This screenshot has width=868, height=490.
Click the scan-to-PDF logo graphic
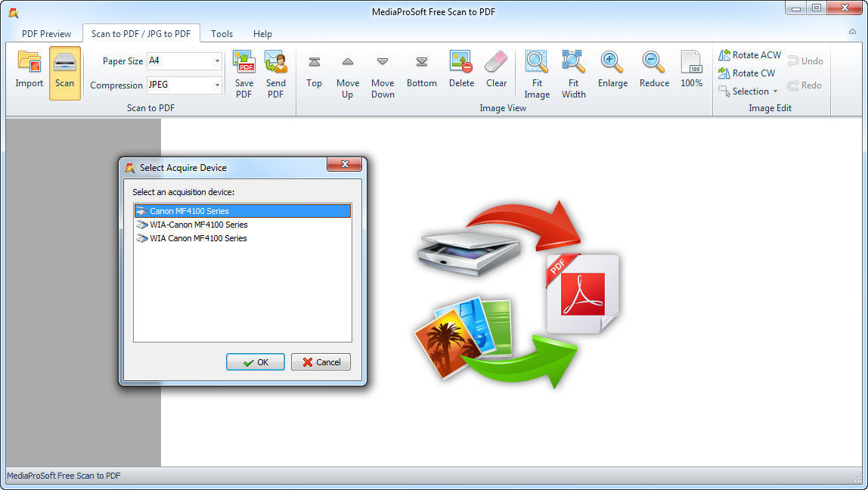(516, 295)
